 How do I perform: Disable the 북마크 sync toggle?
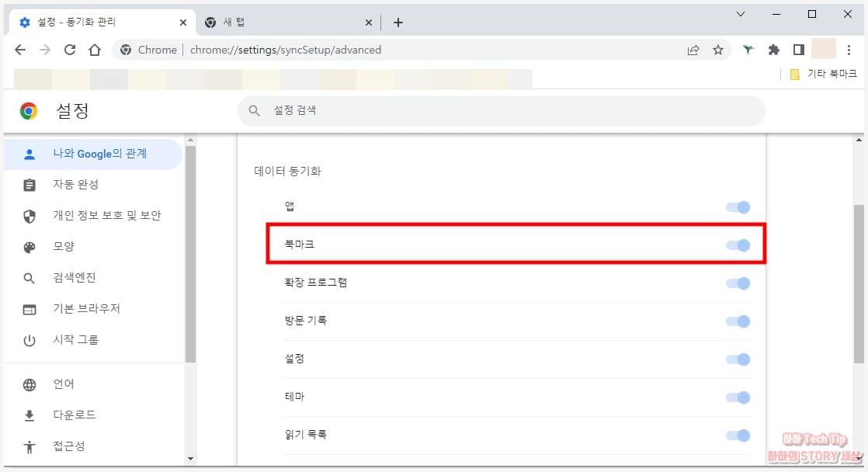(x=738, y=245)
